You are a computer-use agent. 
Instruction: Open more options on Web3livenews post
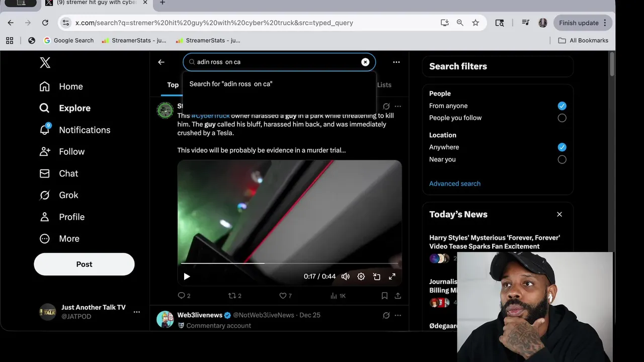[x=398, y=315]
